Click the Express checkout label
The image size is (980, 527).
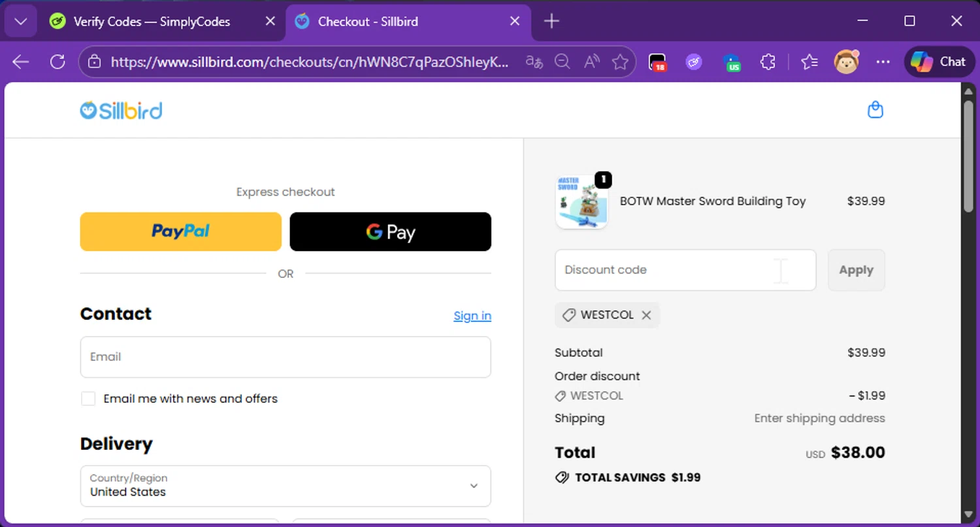pos(286,192)
